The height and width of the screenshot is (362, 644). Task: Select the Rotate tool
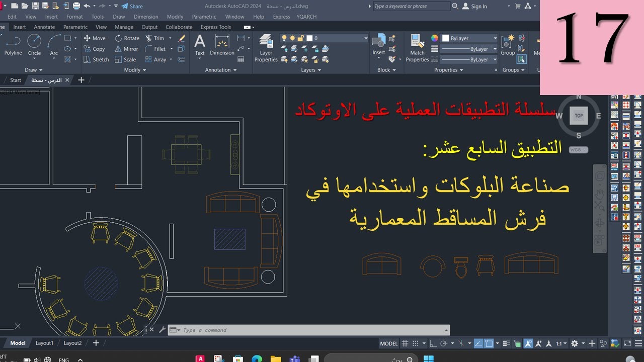(x=127, y=38)
